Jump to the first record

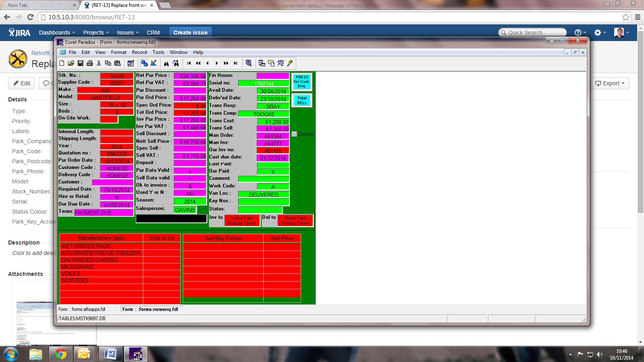(x=189, y=63)
